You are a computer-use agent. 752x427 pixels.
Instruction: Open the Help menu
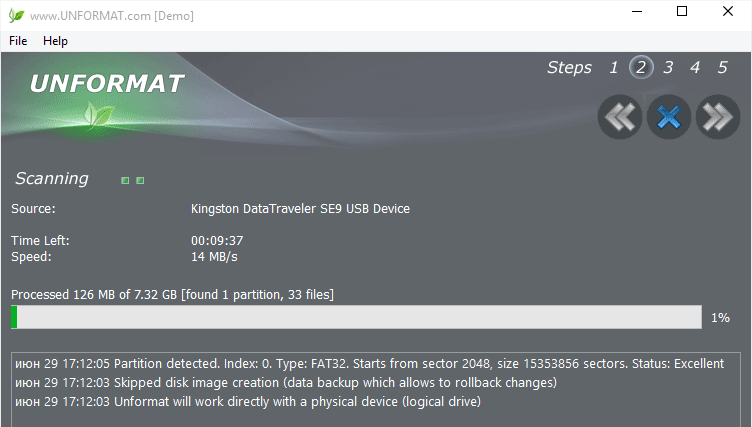(x=55, y=41)
